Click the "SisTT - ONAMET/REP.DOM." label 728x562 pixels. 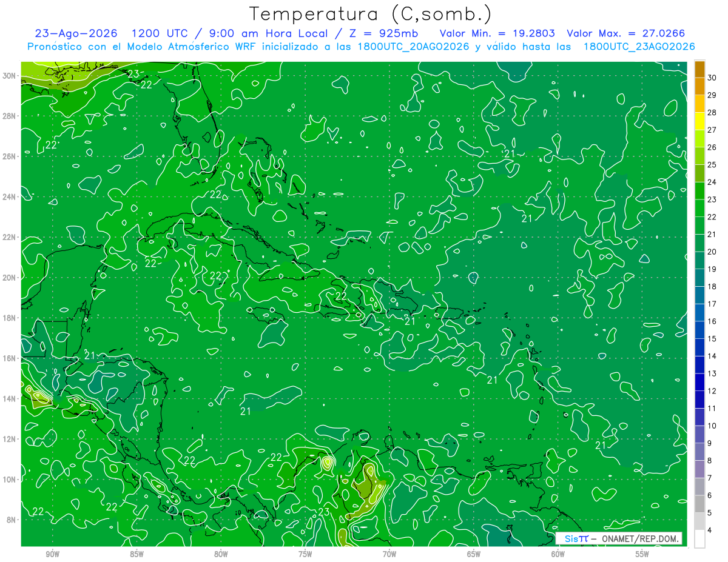coord(618,538)
